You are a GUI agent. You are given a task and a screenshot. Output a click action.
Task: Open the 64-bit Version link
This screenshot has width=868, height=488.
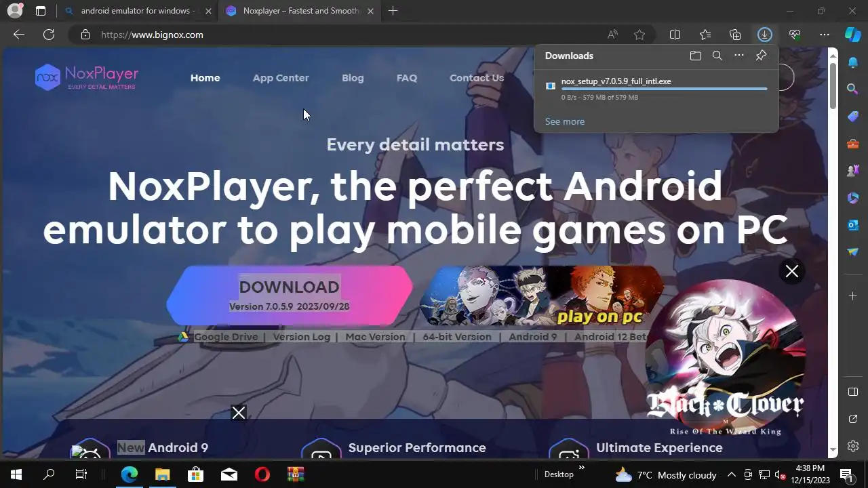457,337
